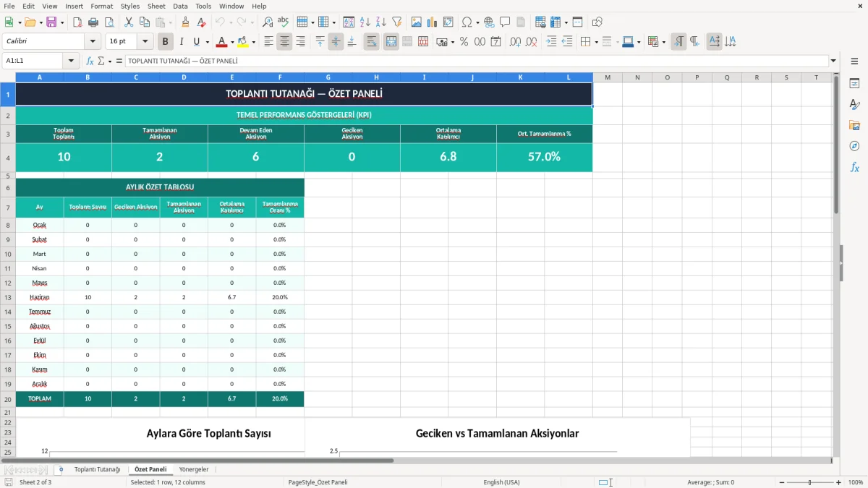Run the Spelling check icon
The width and height of the screenshot is (868, 488).
pos(284,22)
